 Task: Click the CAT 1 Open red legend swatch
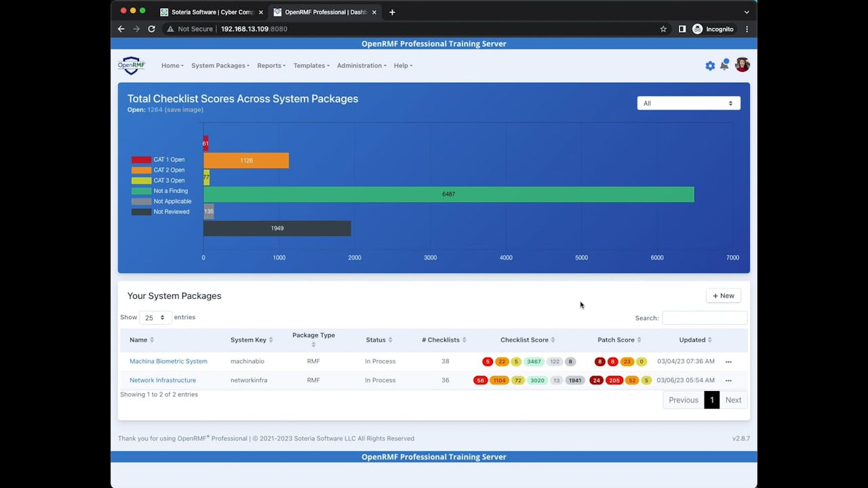pos(140,159)
